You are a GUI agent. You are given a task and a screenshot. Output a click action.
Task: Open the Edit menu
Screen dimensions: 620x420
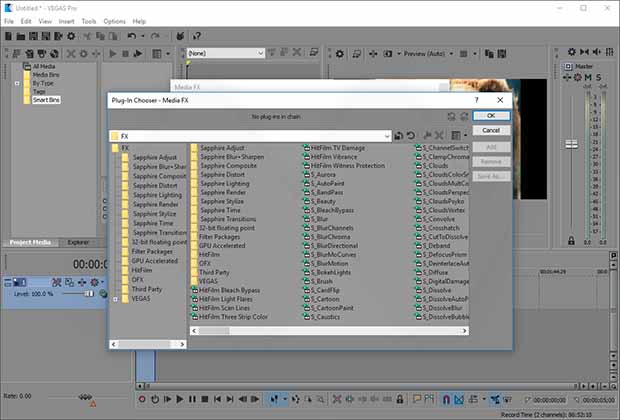pyautogui.click(x=26, y=21)
